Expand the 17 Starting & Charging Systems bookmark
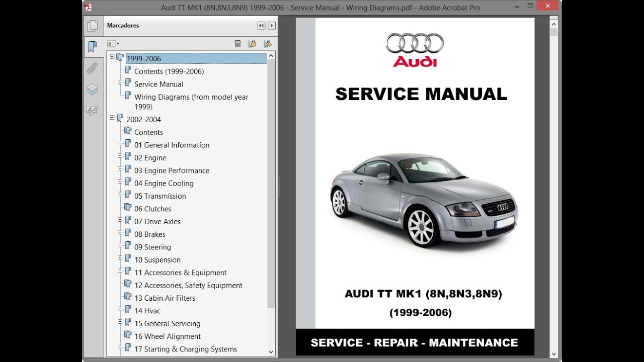Image resolution: width=644 pixels, height=362 pixels. click(x=120, y=347)
